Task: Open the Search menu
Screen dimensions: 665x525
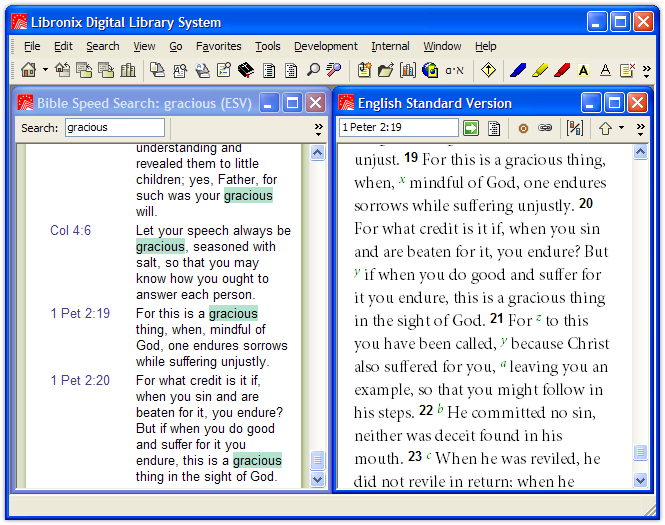Action: click(x=103, y=46)
